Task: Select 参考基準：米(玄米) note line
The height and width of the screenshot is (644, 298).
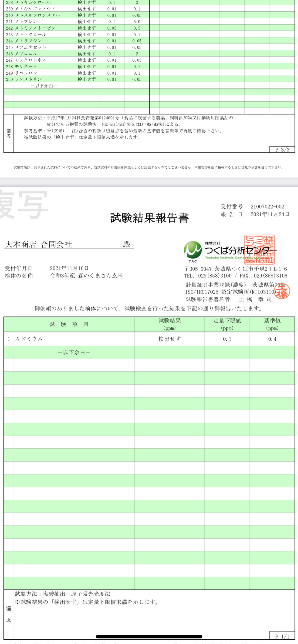Action: (x=123, y=131)
